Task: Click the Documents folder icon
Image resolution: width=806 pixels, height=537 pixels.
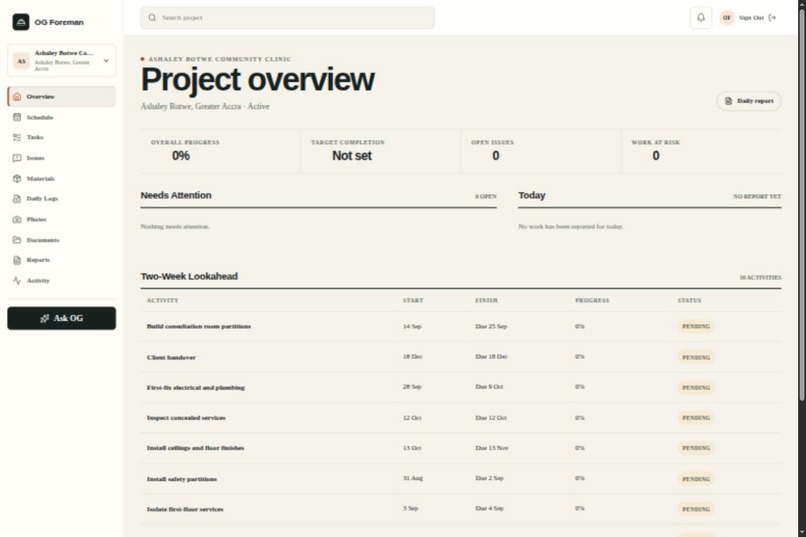Action: tap(17, 240)
